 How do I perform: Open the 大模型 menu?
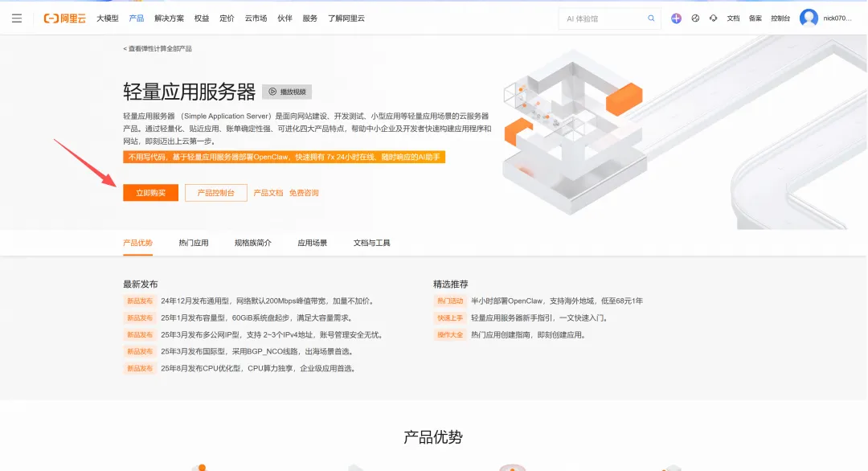click(x=108, y=18)
